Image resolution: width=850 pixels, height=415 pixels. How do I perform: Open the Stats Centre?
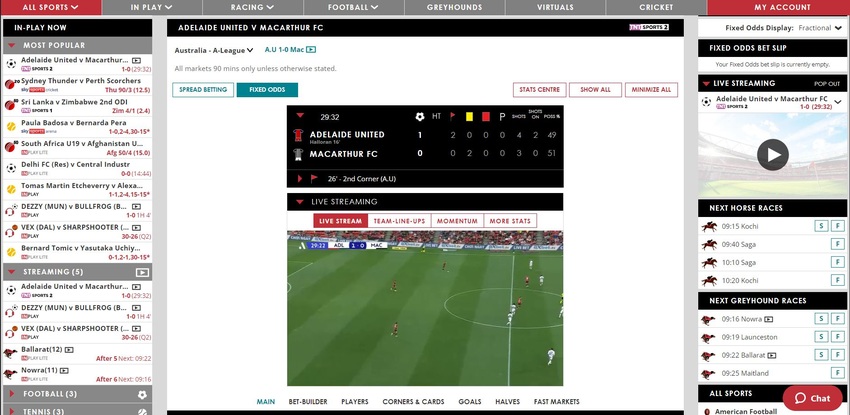pyautogui.click(x=539, y=90)
